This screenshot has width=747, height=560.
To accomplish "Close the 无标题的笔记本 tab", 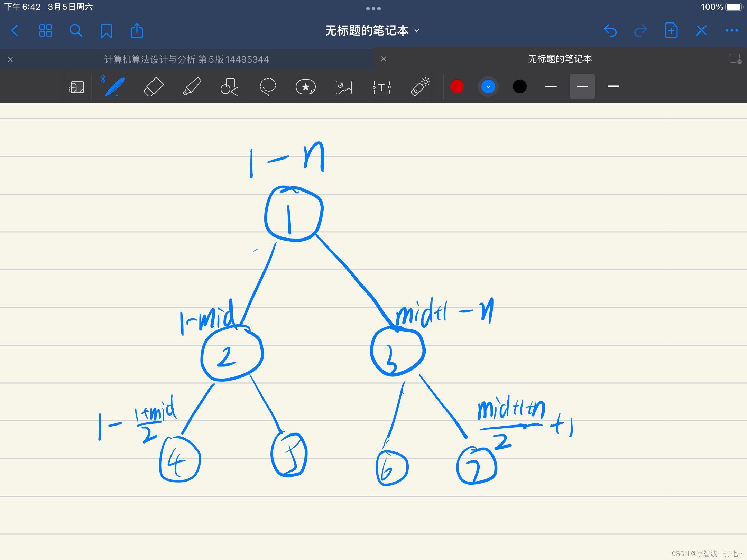I will (x=384, y=59).
